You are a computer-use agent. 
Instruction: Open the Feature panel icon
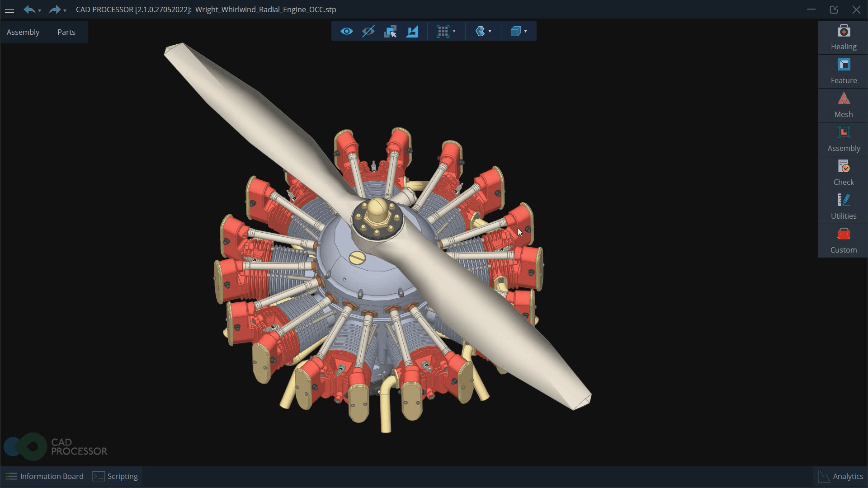tap(843, 71)
